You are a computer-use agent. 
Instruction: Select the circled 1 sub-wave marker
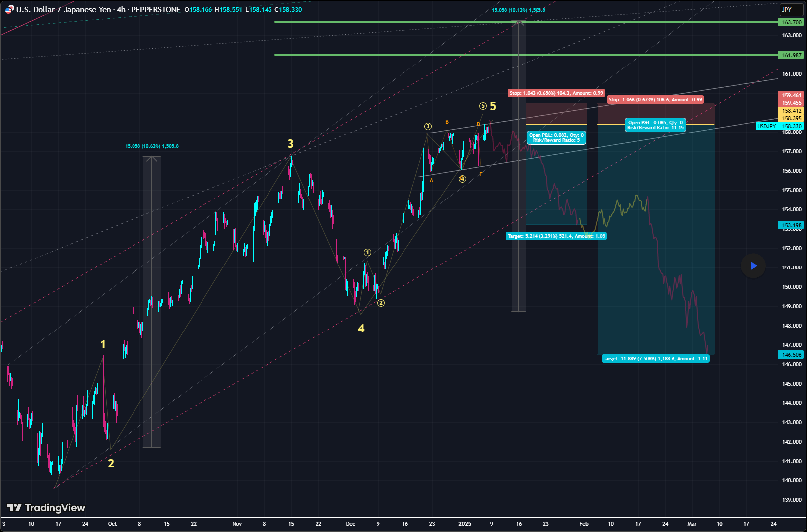[x=367, y=253]
